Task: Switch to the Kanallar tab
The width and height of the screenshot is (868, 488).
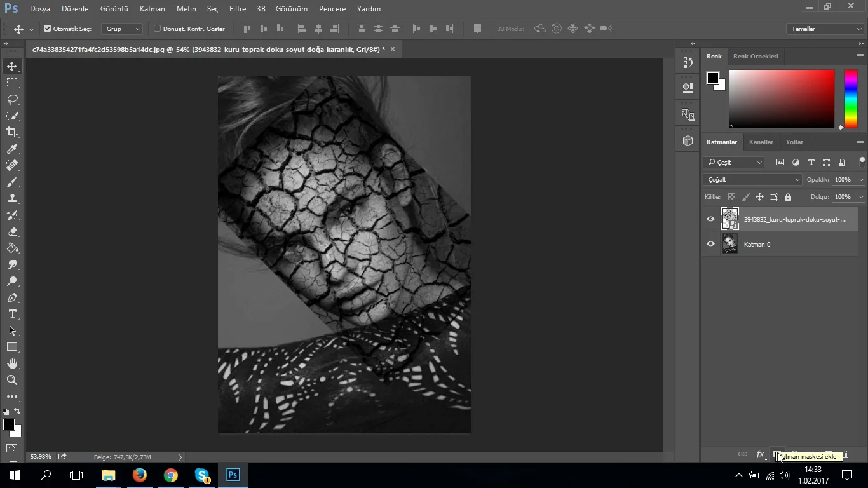Action: [x=761, y=142]
